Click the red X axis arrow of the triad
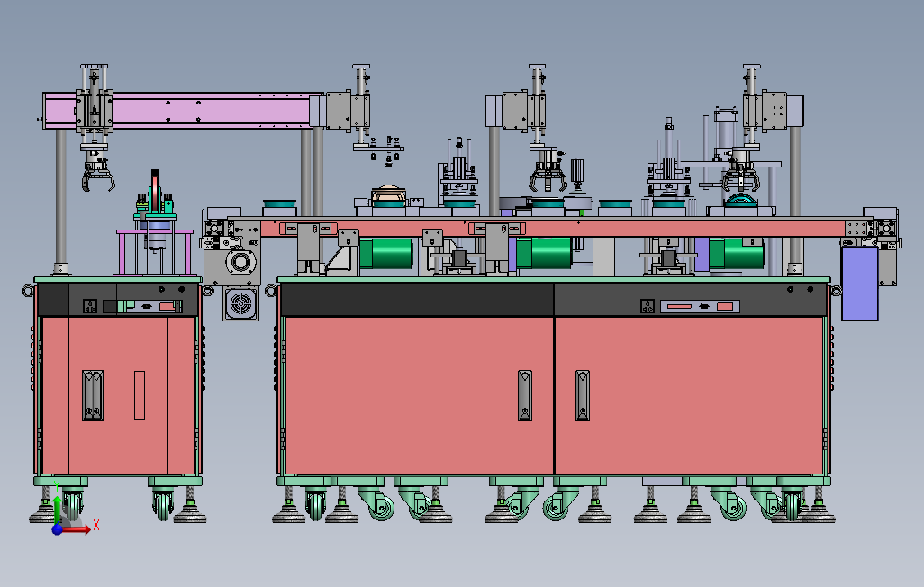924x587 pixels. (77, 529)
